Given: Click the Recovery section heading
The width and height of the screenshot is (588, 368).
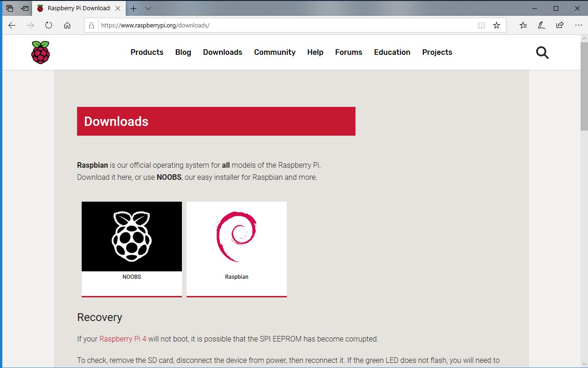Looking at the screenshot, I should click(99, 317).
